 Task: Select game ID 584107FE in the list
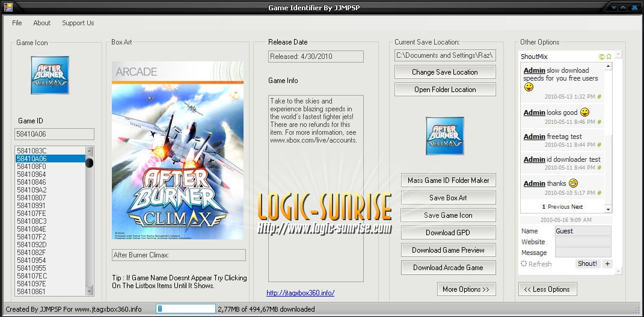coord(50,213)
